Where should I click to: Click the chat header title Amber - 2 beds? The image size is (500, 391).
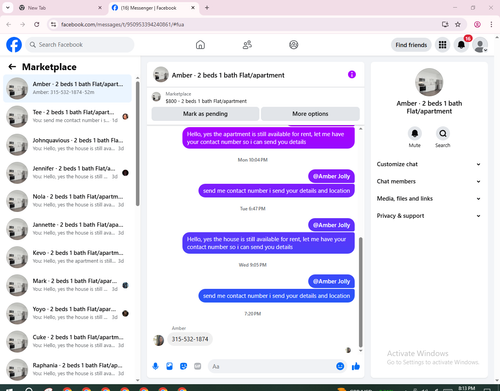coord(228,75)
